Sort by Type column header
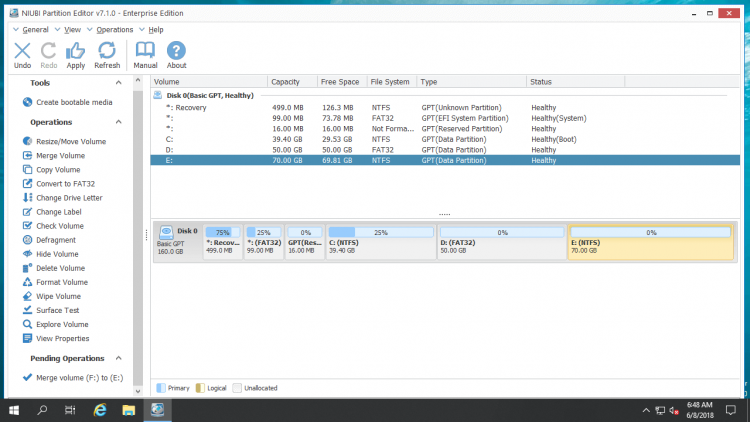Viewport: 750px width, 422px height. (x=472, y=82)
